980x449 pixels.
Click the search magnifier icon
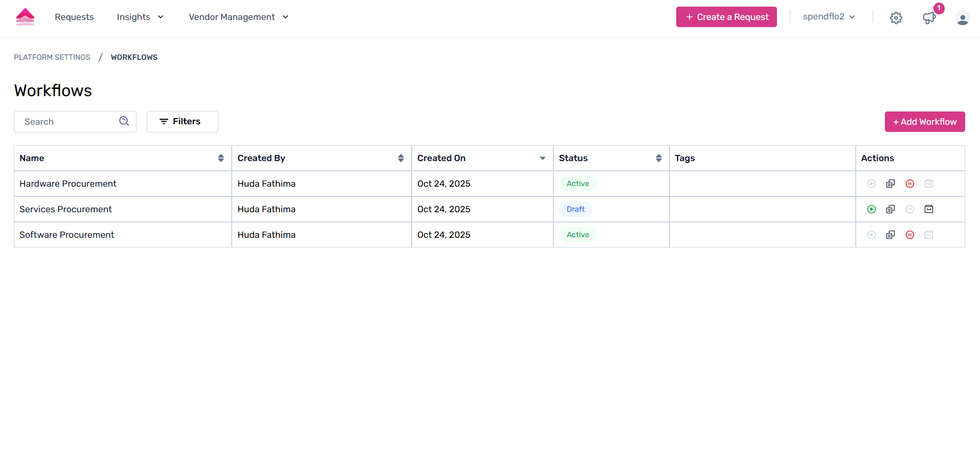(124, 121)
